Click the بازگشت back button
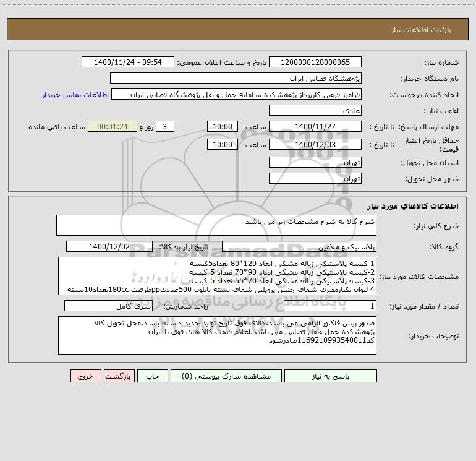The width and height of the screenshot is (476, 461). pos(119,376)
